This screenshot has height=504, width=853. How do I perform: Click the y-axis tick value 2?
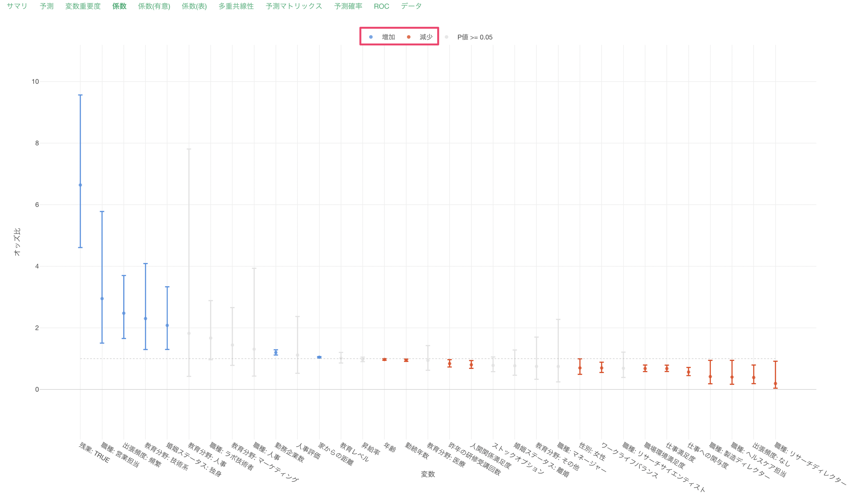[x=37, y=328]
